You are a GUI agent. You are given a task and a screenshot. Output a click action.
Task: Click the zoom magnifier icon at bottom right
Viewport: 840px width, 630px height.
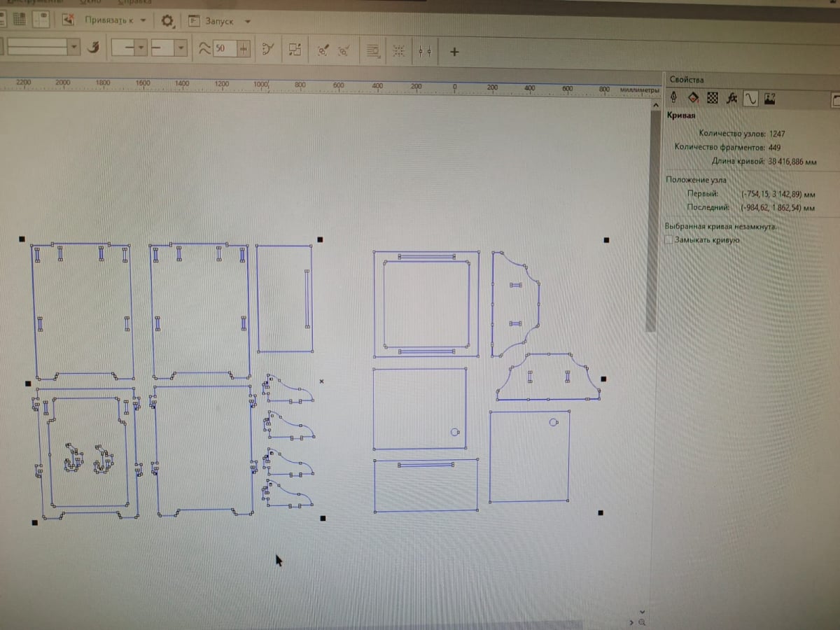[x=642, y=622]
